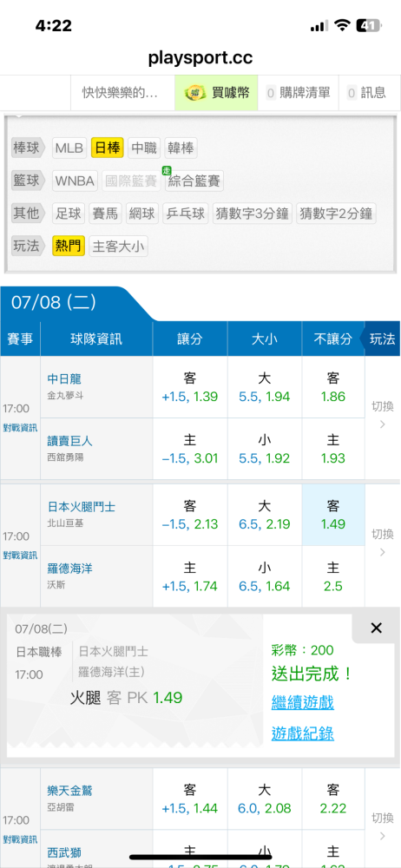Choose the 主客大小 play mode
401x868 pixels.
pos(119,246)
